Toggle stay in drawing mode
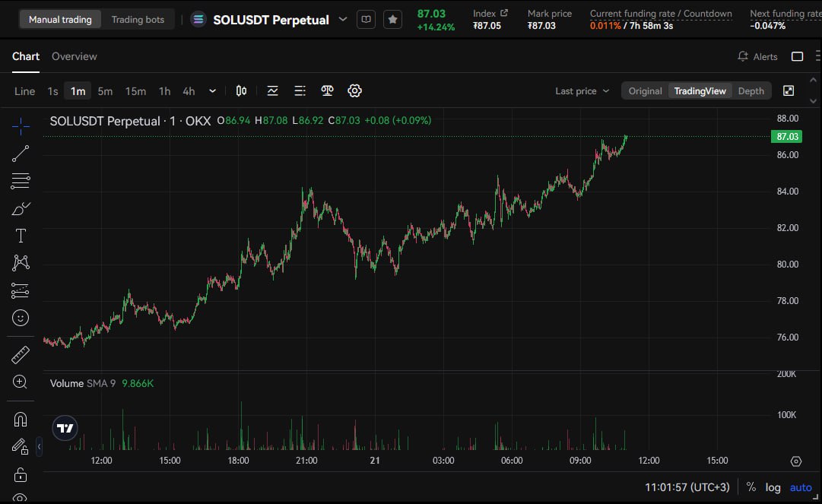The width and height of the screenshot is (822, 504). point(21,446)
